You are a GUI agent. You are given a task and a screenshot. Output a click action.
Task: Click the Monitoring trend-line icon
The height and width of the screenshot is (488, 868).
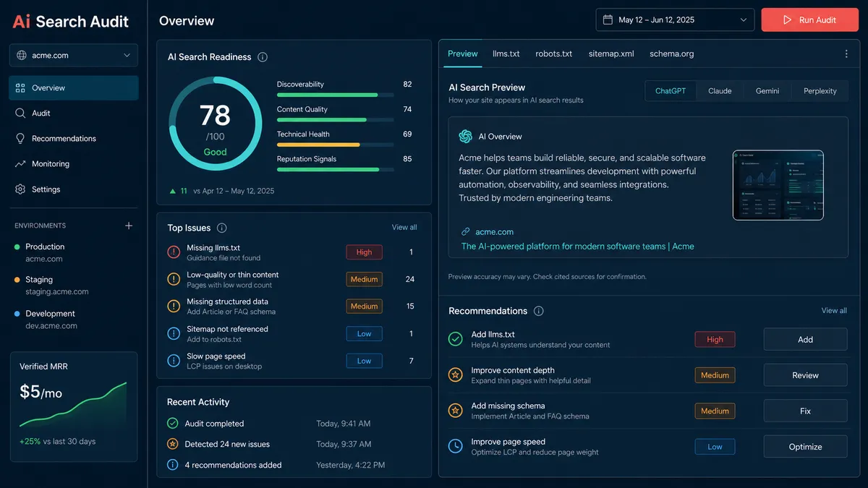20,164
